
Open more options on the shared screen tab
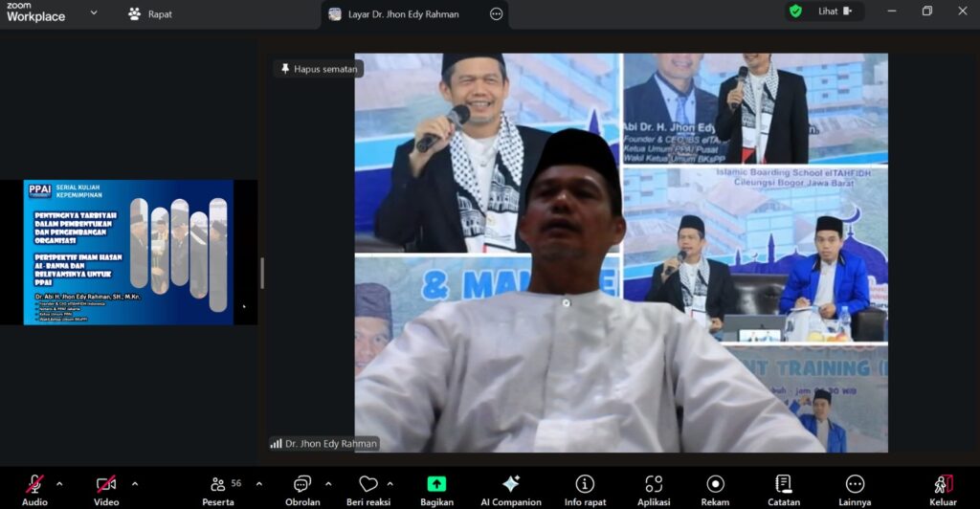click(497, 13)
